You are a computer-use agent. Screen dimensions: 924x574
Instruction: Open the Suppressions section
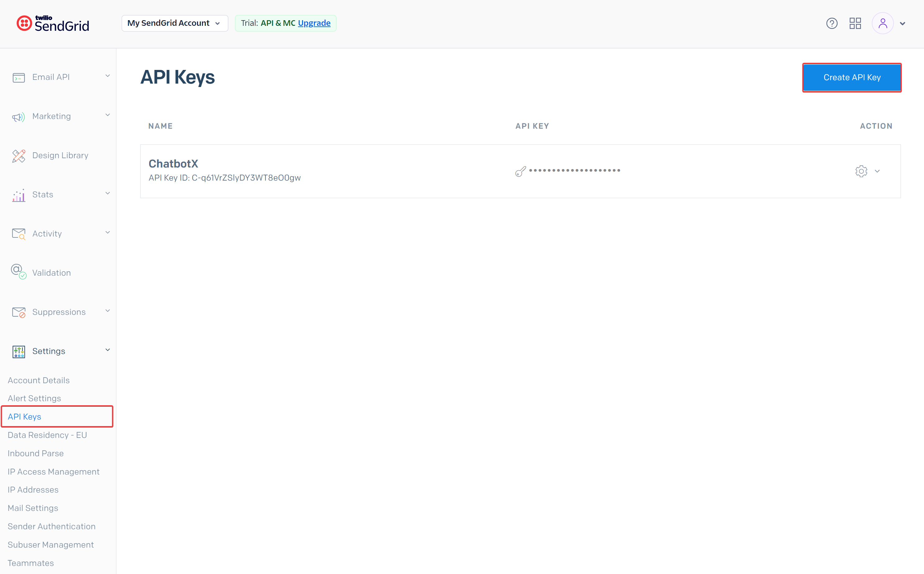pos(58,312)
